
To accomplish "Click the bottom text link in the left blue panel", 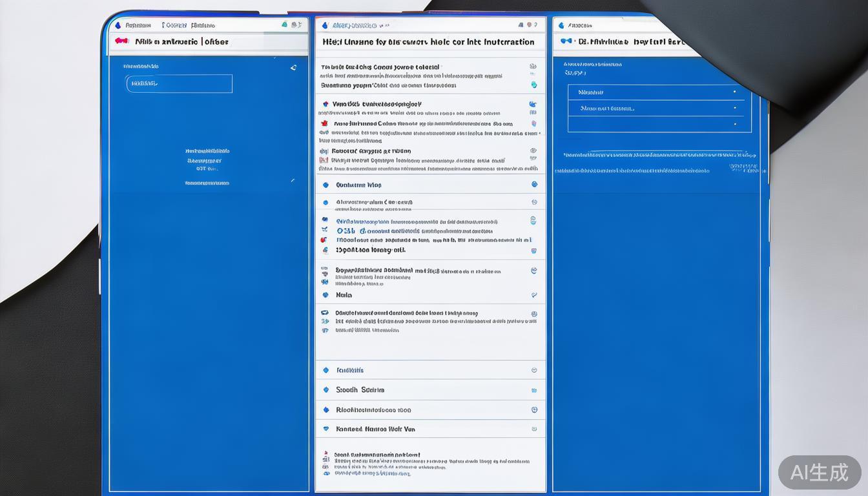I will 207,183.
